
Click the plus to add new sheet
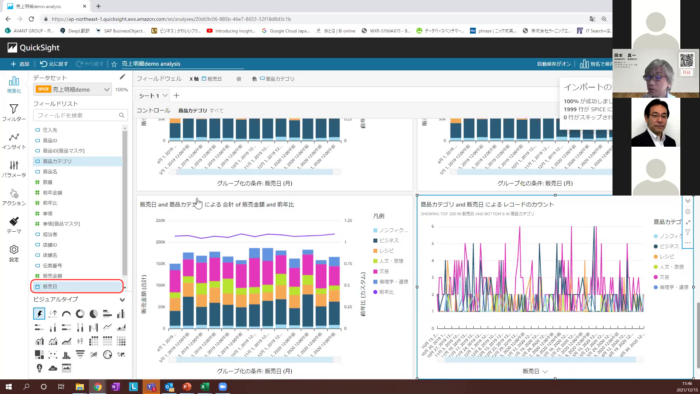click(x=176, y=95)
